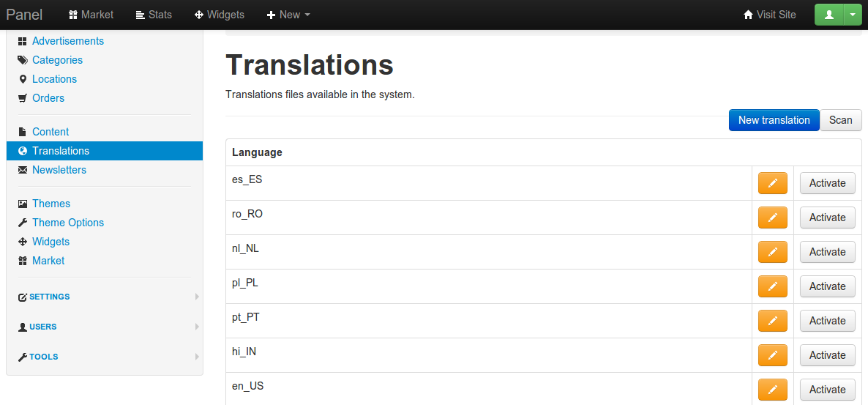The height and width of the screenshot is (405, 868).
Task: Edit the hi_IN translation via pencil icon
Action: pos(773,355)
